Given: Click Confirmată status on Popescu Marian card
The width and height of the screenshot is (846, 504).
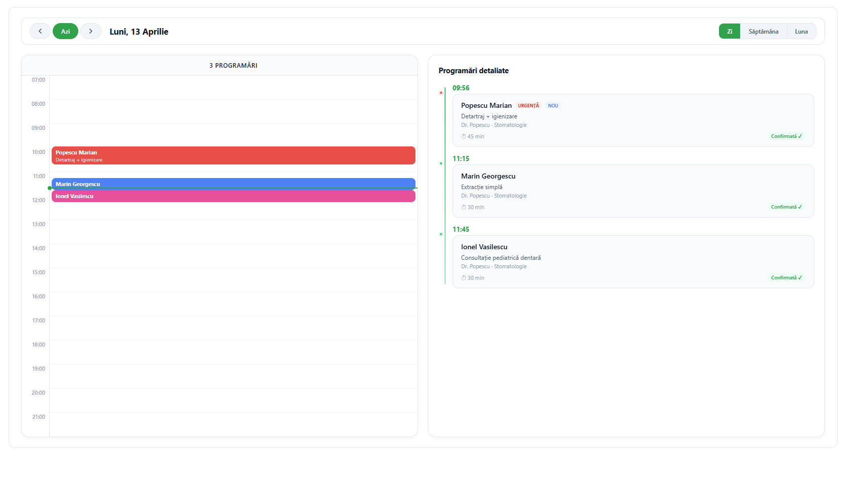Looking at the screenshot, I should [x=786, y=136].
